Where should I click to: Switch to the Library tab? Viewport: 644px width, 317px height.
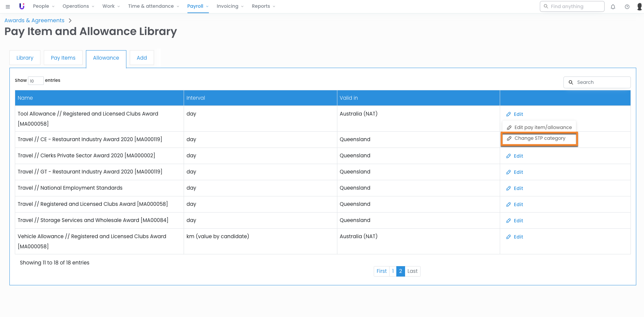(25, 58)
